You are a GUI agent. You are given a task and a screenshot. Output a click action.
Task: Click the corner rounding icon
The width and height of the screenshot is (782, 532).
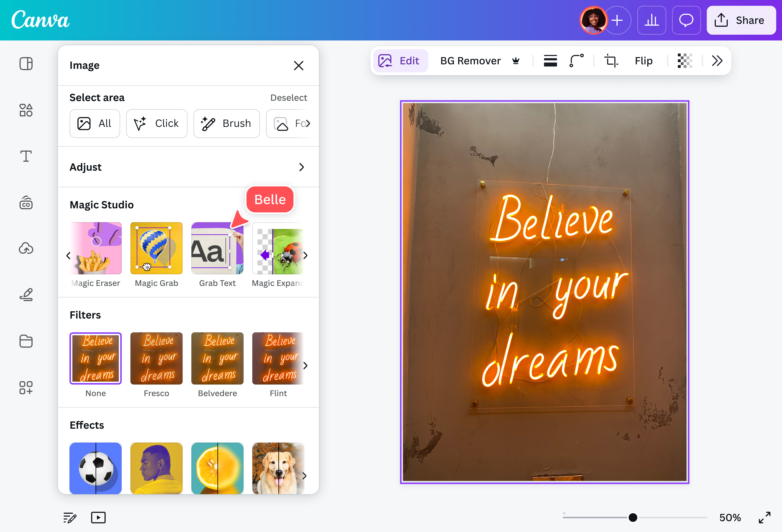pos(576,61)
